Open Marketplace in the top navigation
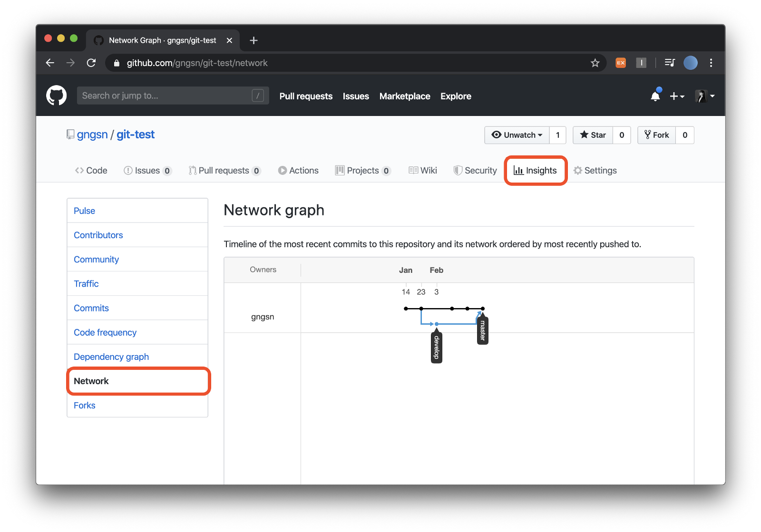761x532 pixels. pos(405,96)
